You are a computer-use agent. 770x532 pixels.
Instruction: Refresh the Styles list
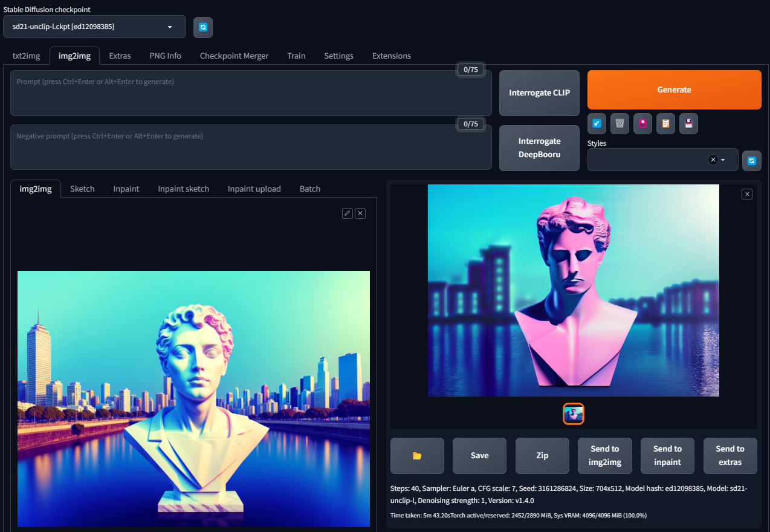(751, 160)
